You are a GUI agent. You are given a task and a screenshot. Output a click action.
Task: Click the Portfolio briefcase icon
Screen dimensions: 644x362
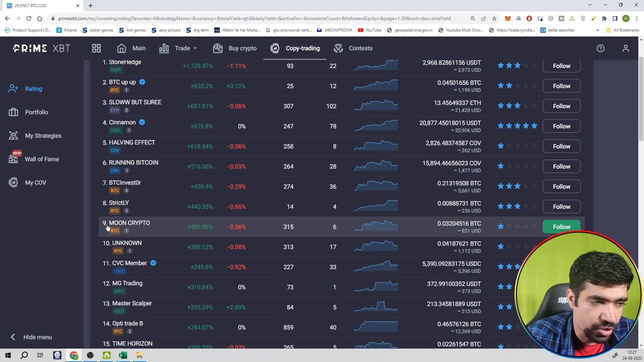coord(14,112)
